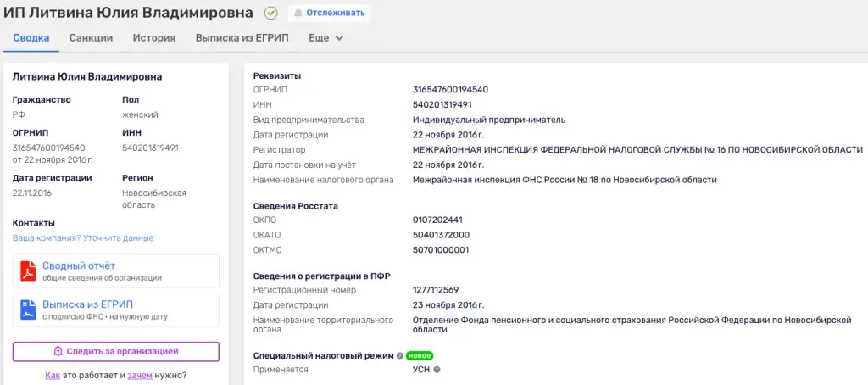
Task: Click the Регистратор value МЕЖРАЙОННАЯ ИНСПЕКЦИЯ № 16
Action: click(637, 149)
